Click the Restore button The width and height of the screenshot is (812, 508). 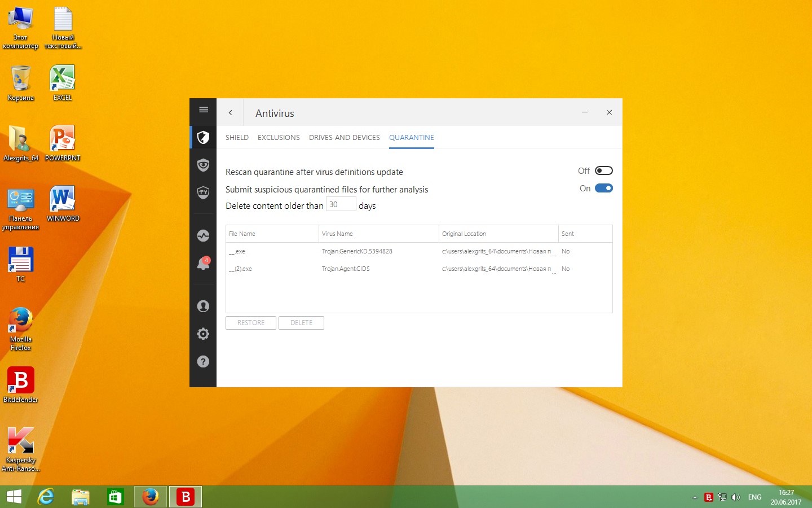click(251, 323)
